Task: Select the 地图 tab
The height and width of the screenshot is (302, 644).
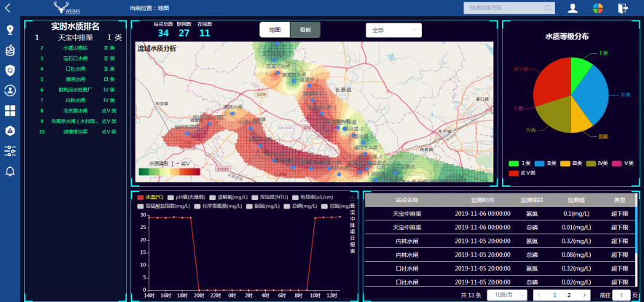Action: (275, 30)
